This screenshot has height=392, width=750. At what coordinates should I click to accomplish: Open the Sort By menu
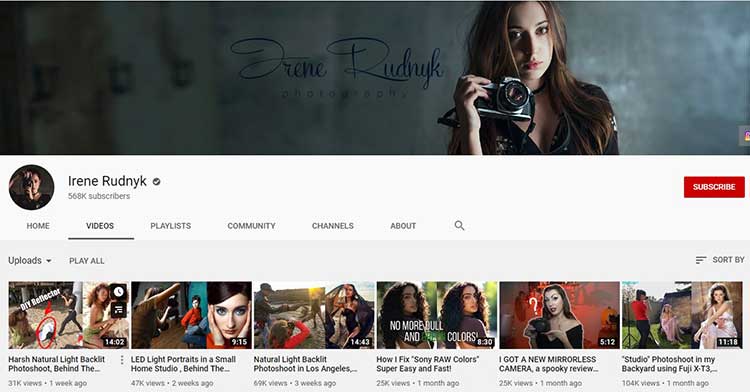[x=720, y=260]
